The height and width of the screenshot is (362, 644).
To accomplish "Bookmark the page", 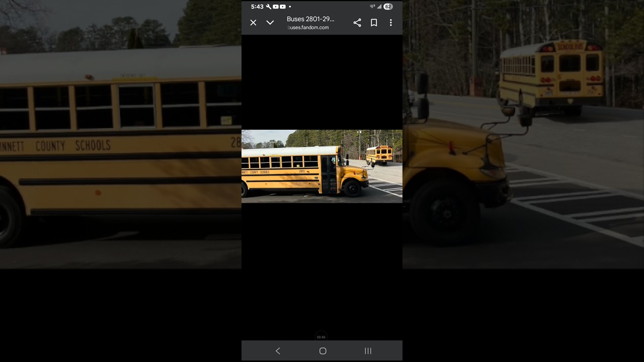I will click(374, 23).
